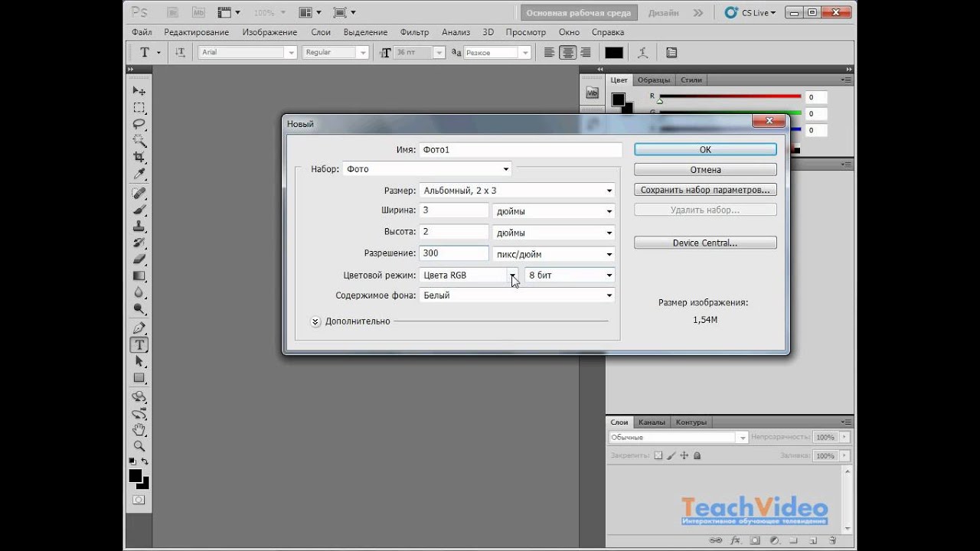The height and width of the screenshot is (551, 980).
Task: Switch to the Каналы tab
Action: pyautogui.click(x=652, y=422)
